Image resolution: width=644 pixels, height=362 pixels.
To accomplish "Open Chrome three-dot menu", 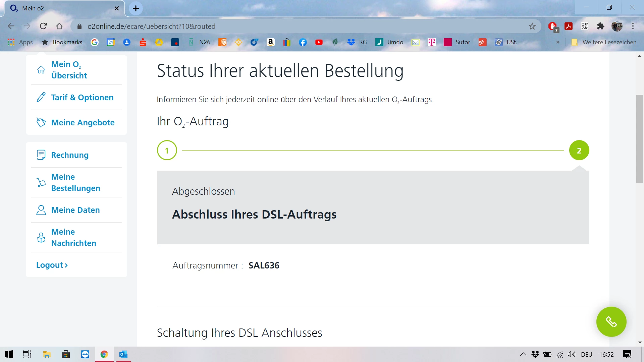I will point(633,26).
